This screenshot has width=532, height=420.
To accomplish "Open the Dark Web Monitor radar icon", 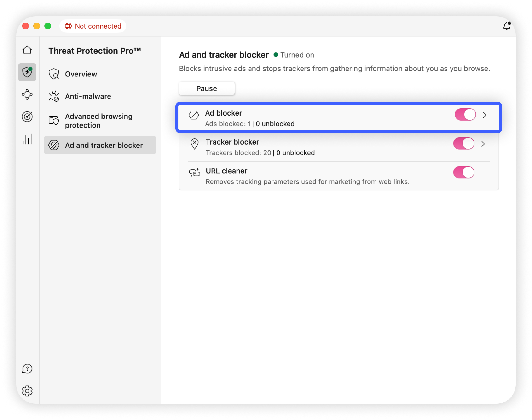I will click(27, 117).
